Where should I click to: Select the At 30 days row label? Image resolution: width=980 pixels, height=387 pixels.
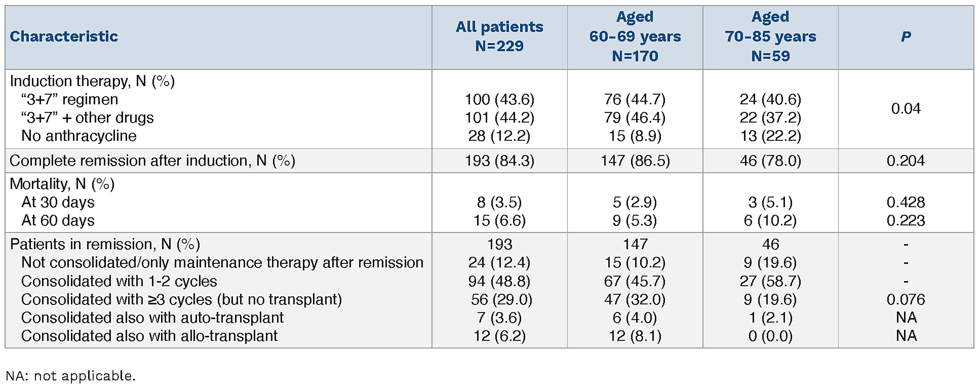pyautogui.click(x=58, y=202)
